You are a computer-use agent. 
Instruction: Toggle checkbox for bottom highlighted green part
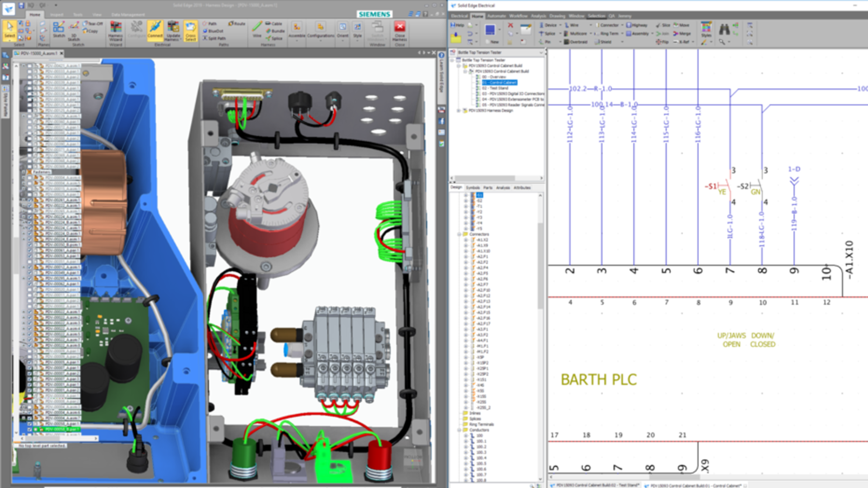pyautogui.click(x=30, y=429)
